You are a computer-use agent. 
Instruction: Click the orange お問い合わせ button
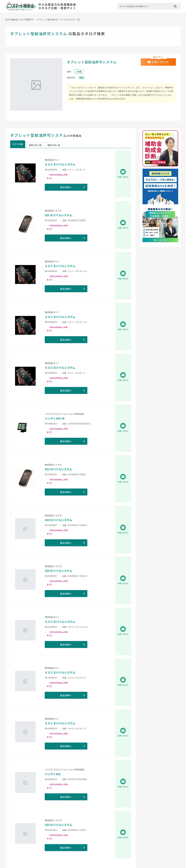(x=158, y=62)
